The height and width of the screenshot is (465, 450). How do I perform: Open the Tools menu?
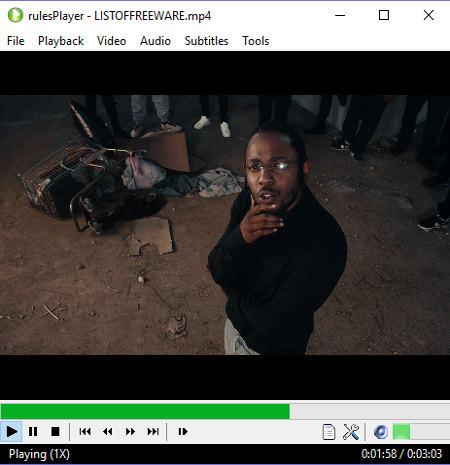(x=256, y=41)
